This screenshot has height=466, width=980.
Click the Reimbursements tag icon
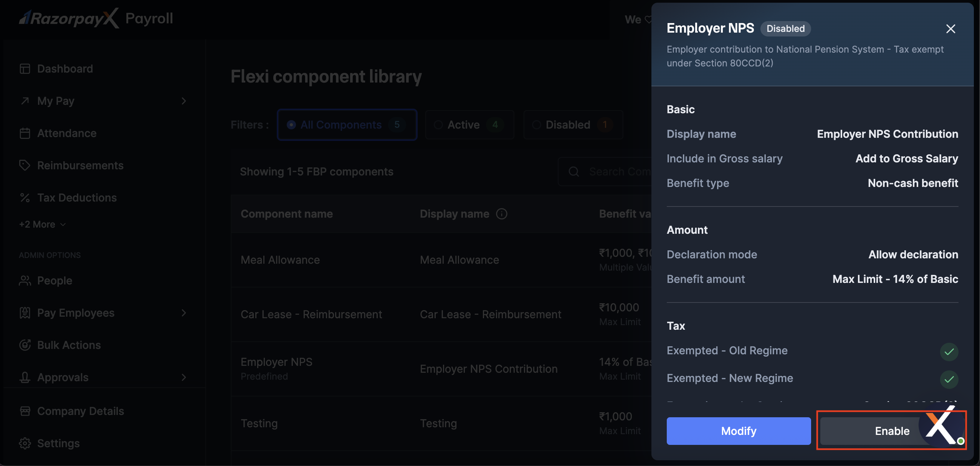[x=25, y=165]
